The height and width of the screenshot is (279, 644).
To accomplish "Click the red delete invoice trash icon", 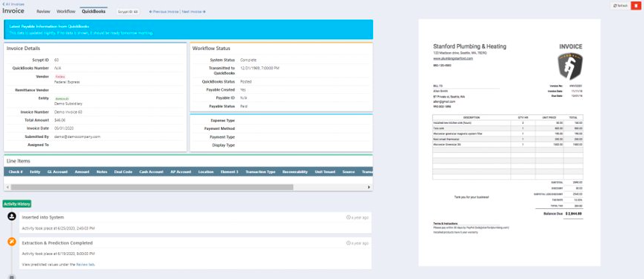I will pyautogui.click(x=637, y=6).
